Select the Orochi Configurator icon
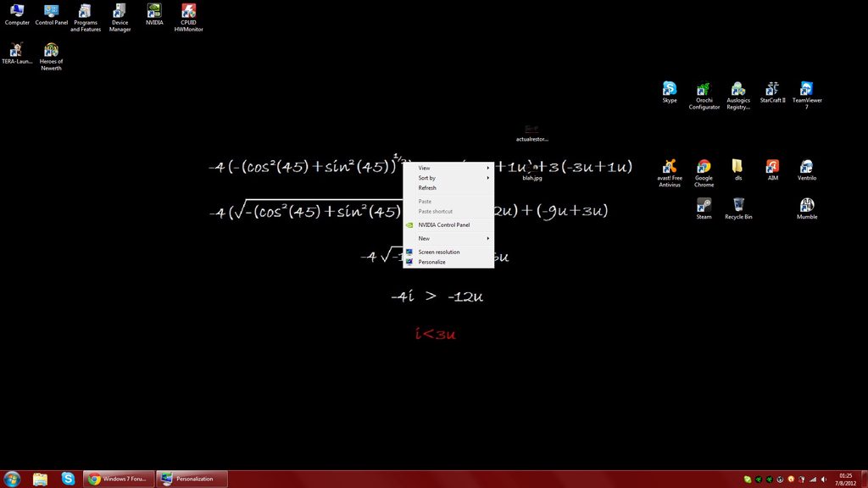Viewport: 868px width, 488px height. (704, 95)
